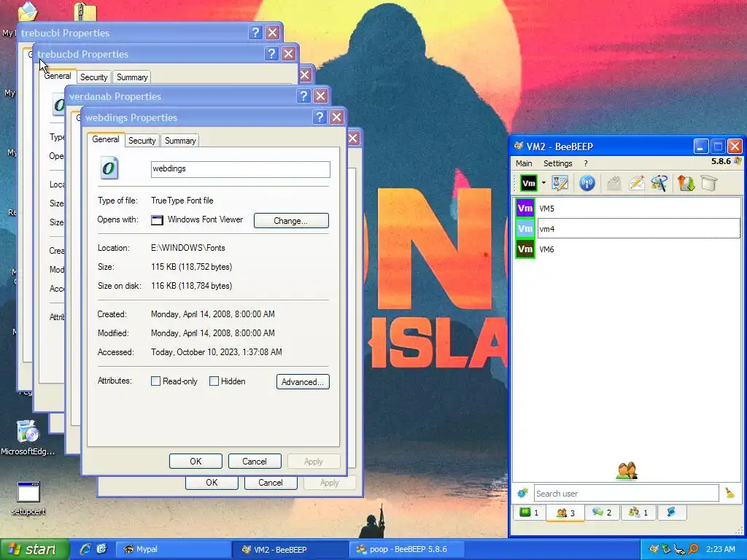Image resolution: width=747 pixels, height=560 pixels.
Task: Switch to Mypal taskbar button
Action: click(x=172, y=549)
